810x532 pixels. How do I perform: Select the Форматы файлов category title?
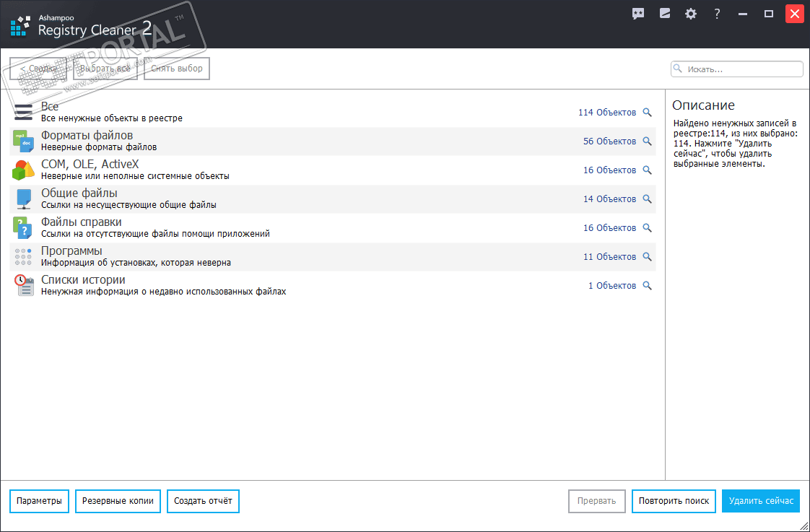(x=87, y=135)
